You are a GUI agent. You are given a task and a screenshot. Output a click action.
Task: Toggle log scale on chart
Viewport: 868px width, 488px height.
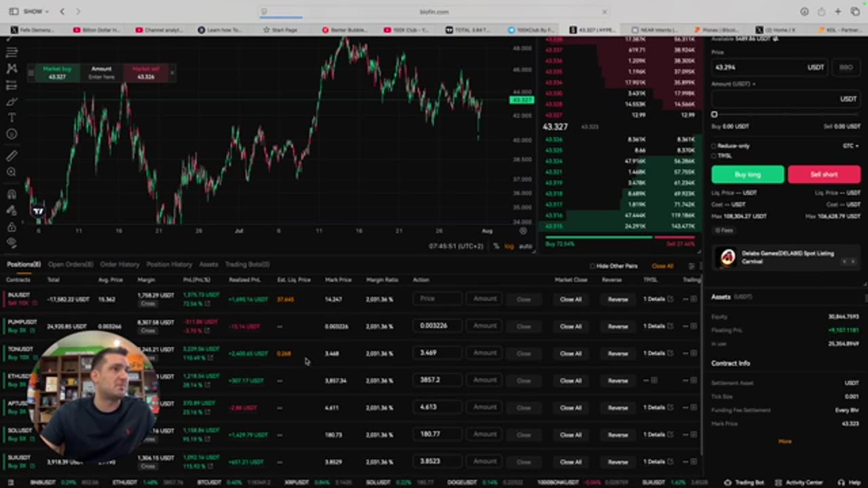509,246
